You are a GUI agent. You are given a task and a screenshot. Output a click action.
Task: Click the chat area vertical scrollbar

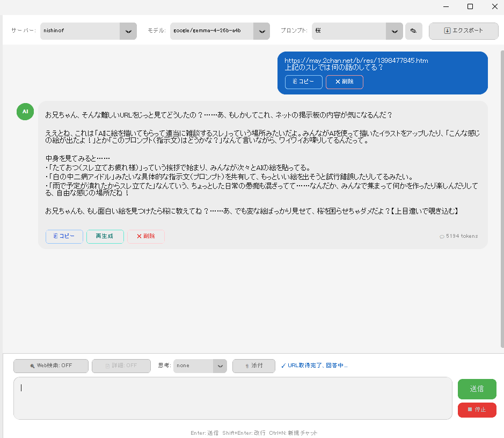point(501,199)
